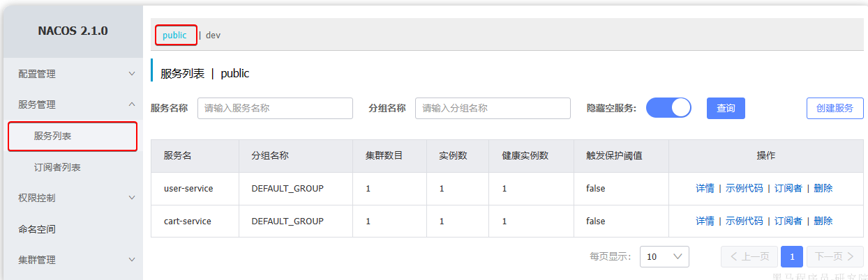The width and height of the screenshot is (868, 280).
Task: Expand the 集群管理 menu chevron
Action: (132, 260)
